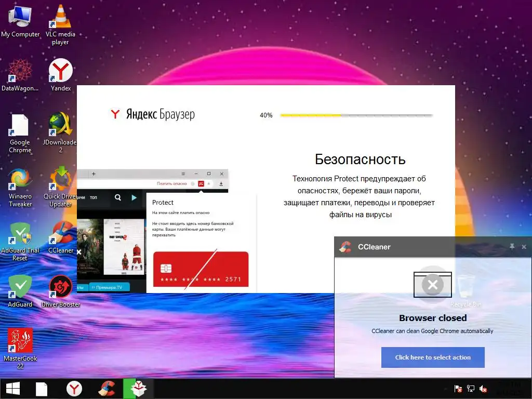Image resolution: width=532 pixels, height=399 pixels.
Task: Open Winaero Tweaker shortcut
Action: coord(20,188)
